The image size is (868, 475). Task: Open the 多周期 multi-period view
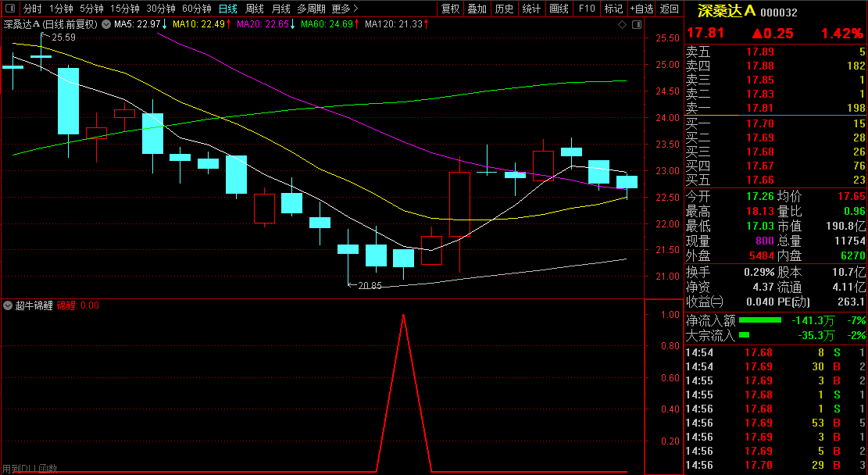[x=311, y=9]
